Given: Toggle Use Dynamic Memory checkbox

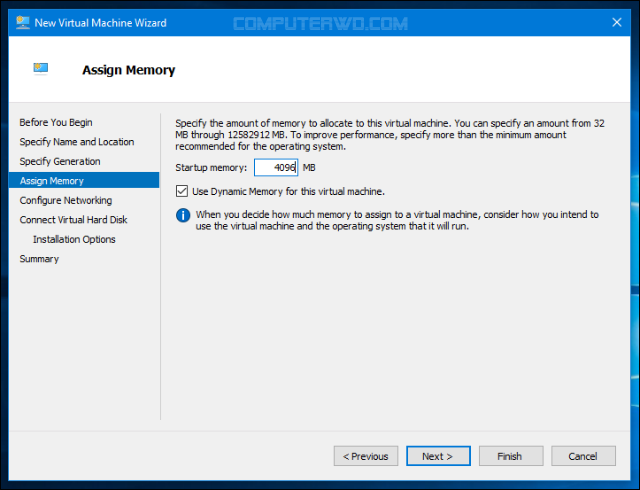Looking at the screenshot, I should click(x=181, y=191).
